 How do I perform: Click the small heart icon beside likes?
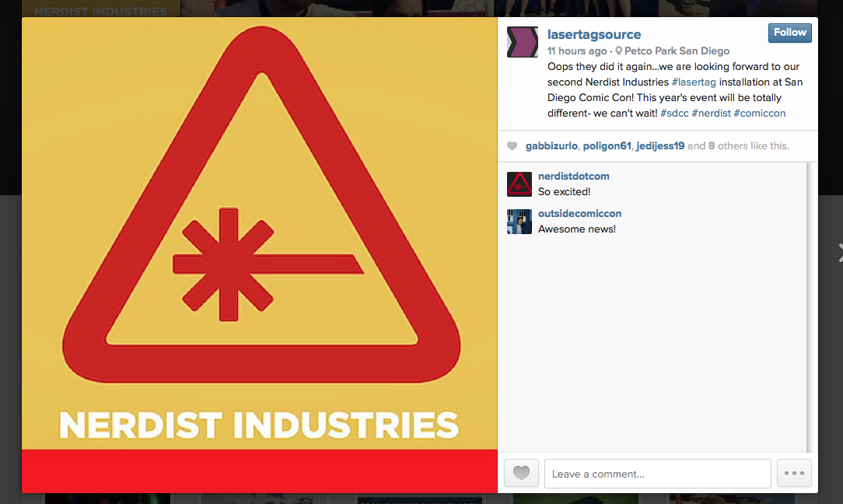tap(512, 145)
